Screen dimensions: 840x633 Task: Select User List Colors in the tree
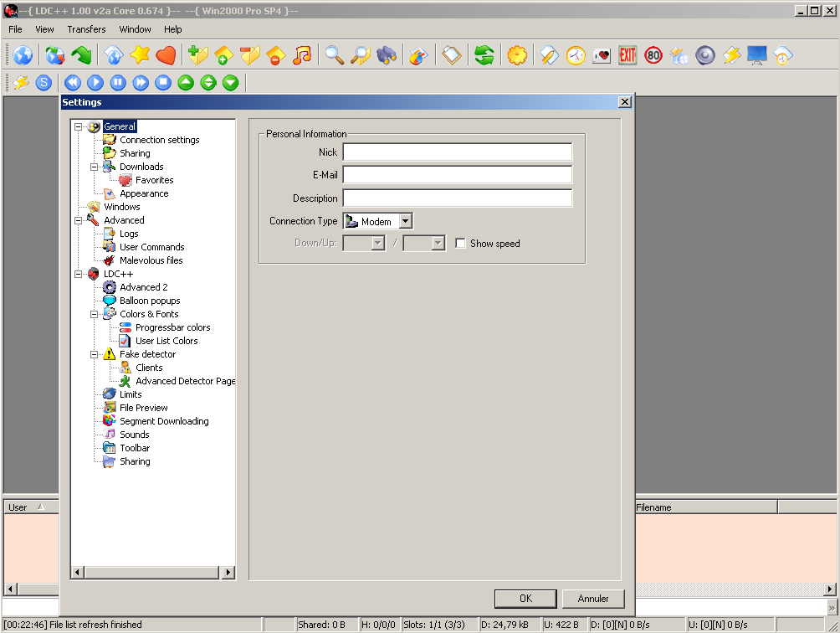[x=166, y=341]
